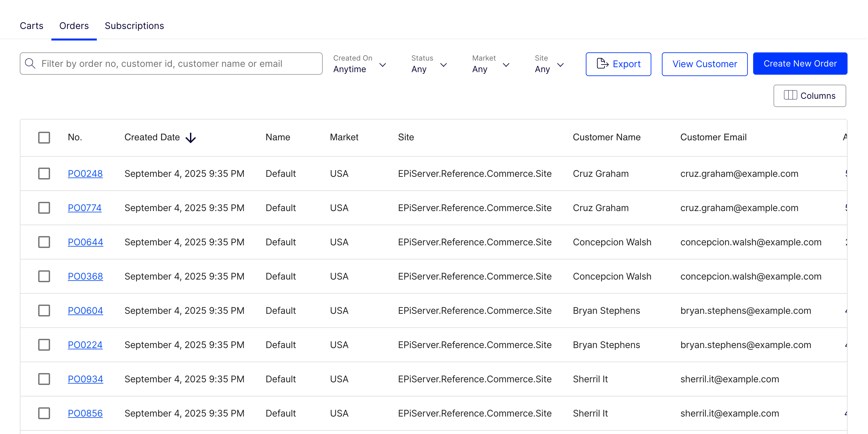This screenshot has width=868, height=434.
Task: Check the checkbox for order PO0644
Action: tap(44, 242)
